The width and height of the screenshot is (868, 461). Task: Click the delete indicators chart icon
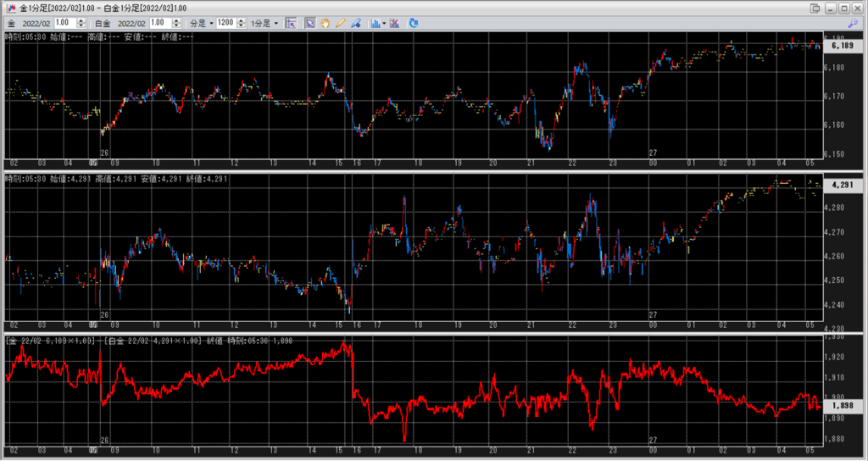coord(394,23)
